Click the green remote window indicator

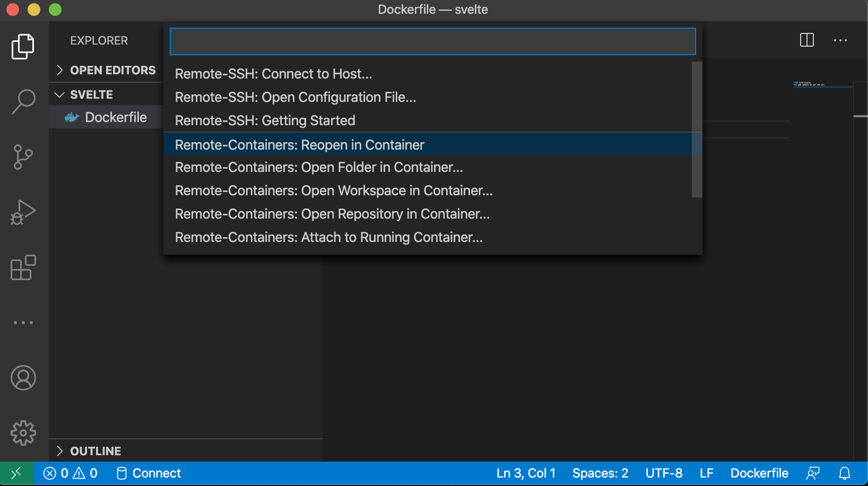[16, 473]
